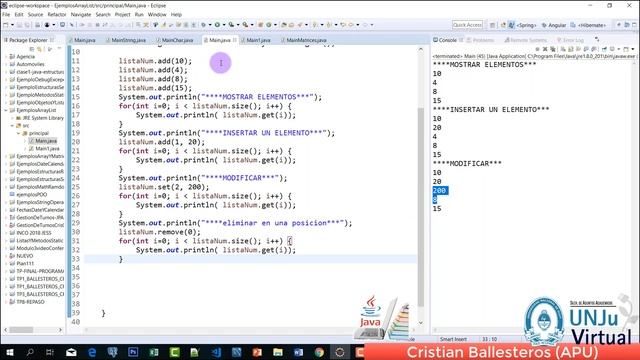Screen dimensions: 640x360
Task: Click the New file toolbar icon
Action: (6, 25)
